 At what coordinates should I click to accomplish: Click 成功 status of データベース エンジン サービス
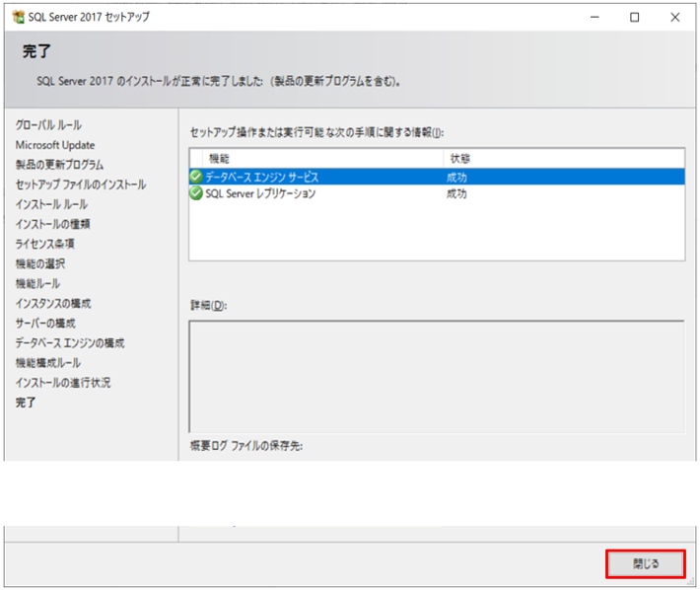pos(456,178)
